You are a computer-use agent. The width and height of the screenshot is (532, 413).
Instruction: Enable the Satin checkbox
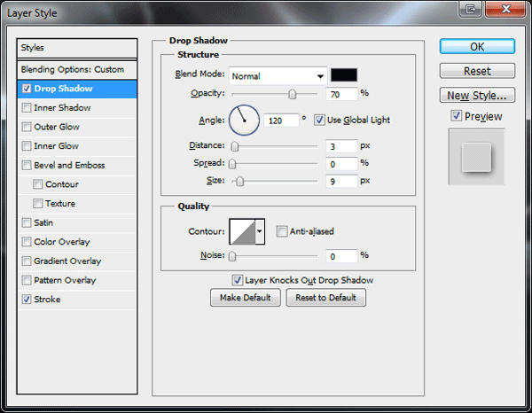click(x=27, y=222)
